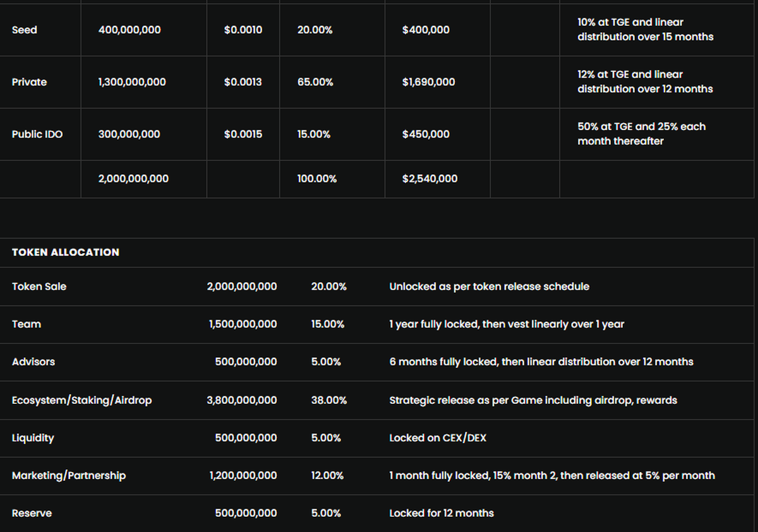The height and width of the screenshot is (532, 758).
Task: Select the 38.00% allocation percentage
Action: (x=328, y=400)
